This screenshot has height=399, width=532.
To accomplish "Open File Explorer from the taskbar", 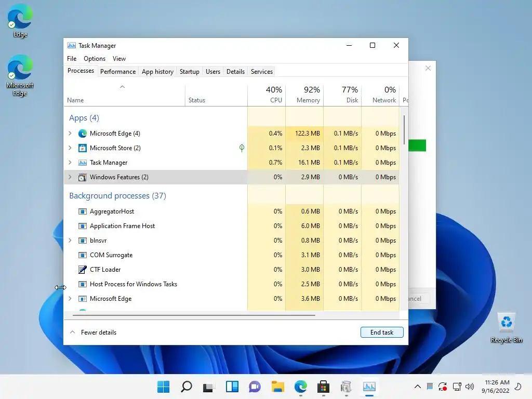I will (277, 387).
